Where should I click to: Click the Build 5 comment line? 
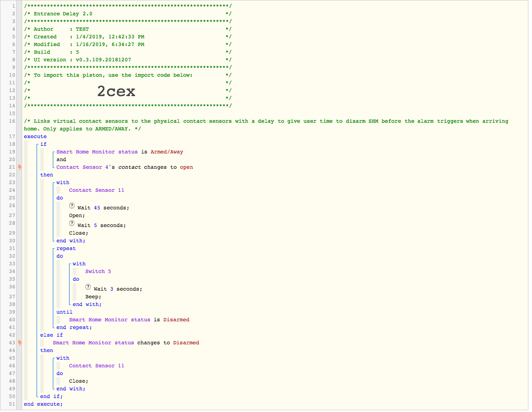[x=128, y=52]
